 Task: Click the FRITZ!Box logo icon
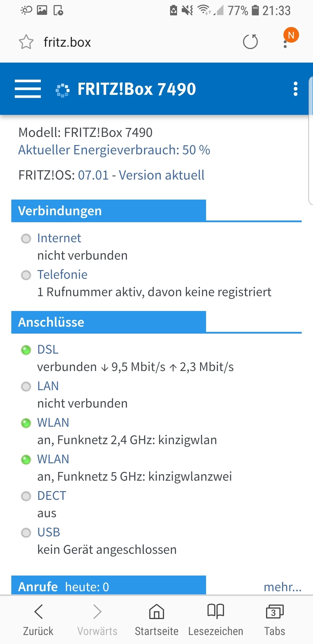point(62,90)
